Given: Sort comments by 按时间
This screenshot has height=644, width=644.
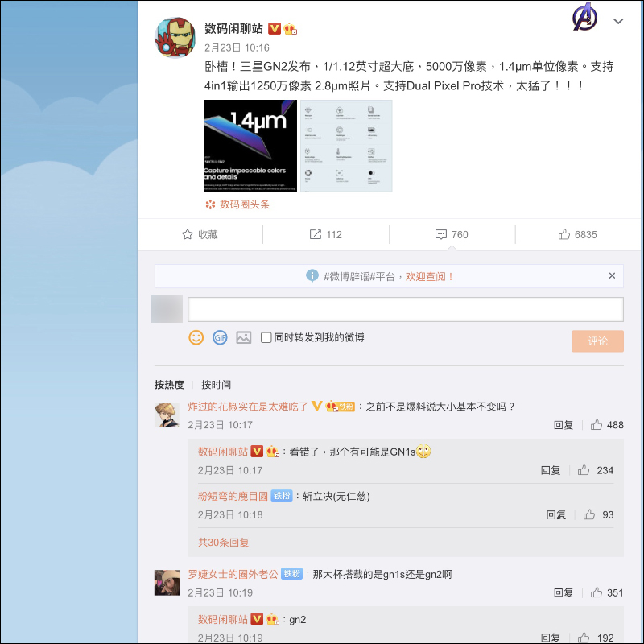Looking at the screenshot, I should point(216,385).
